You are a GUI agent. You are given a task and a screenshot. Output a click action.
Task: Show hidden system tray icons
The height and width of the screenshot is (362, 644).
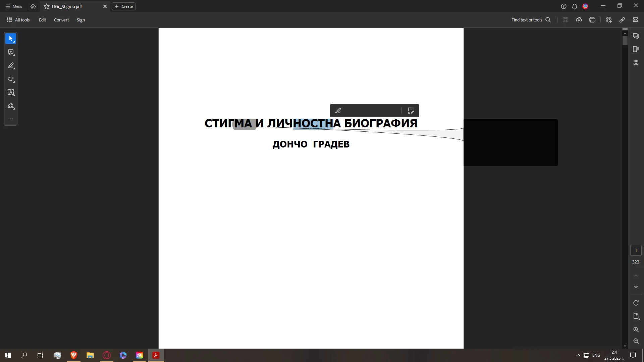[578, 355]
